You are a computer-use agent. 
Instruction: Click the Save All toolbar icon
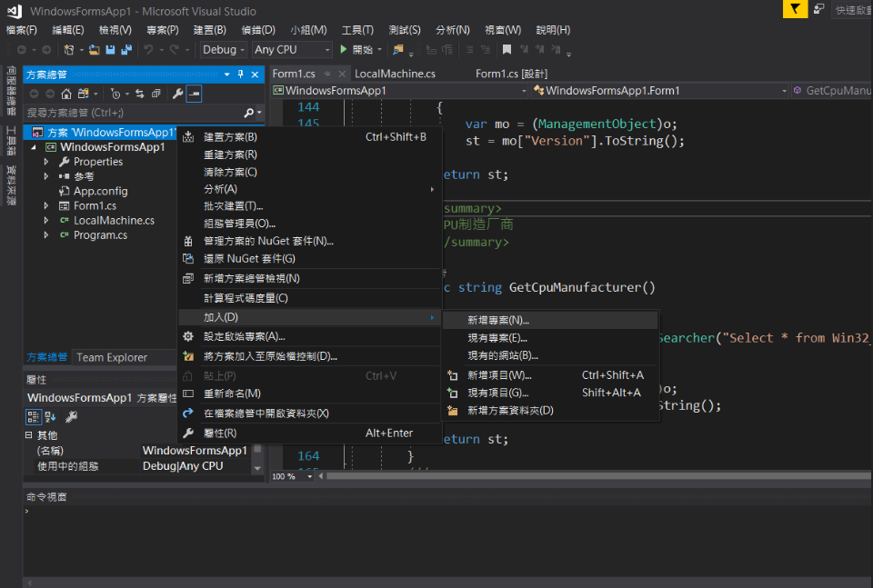coord(128,50)
